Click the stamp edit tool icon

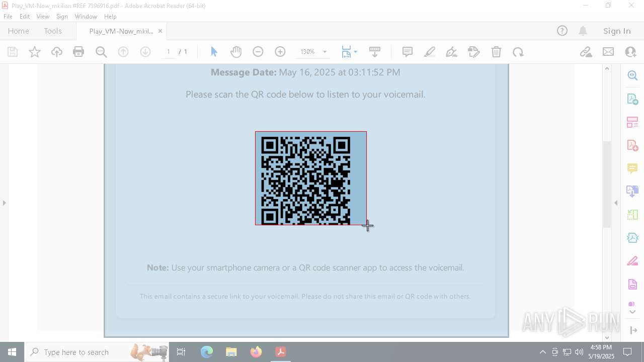coord(474,52)
